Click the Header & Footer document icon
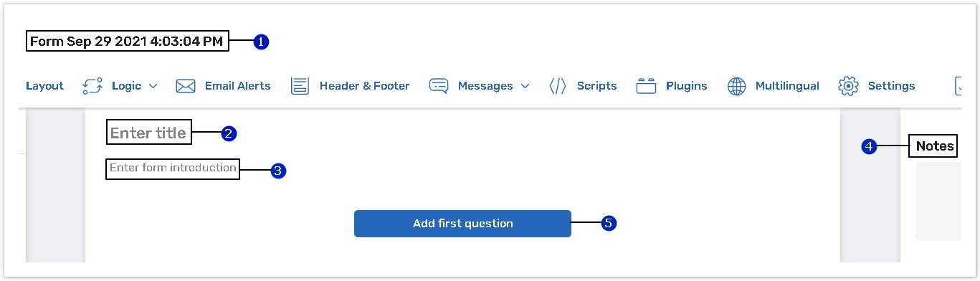980x281 pixels. tap(300, 86)
